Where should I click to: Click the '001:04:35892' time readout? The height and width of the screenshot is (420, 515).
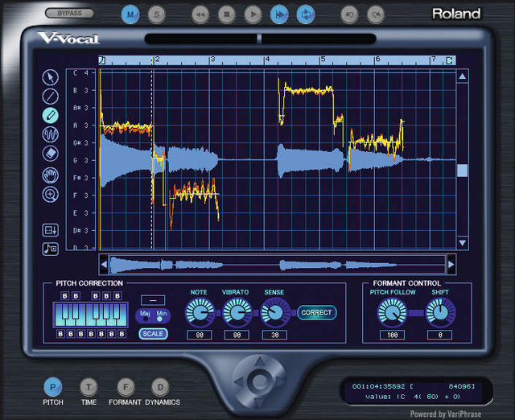click(x=378, y=386)
